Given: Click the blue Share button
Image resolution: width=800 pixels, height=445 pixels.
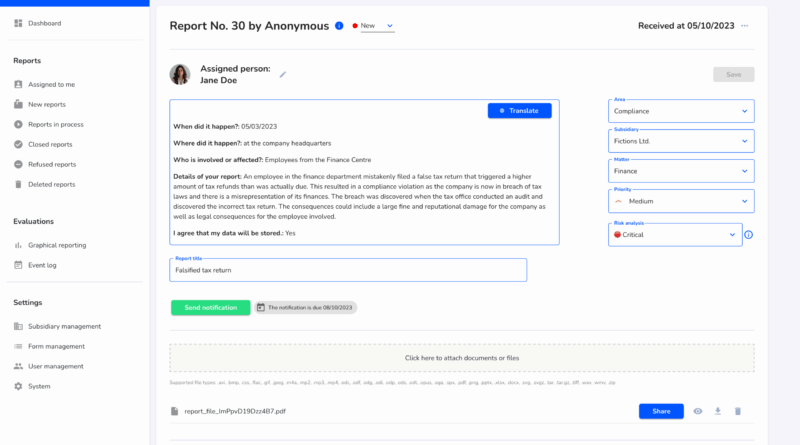Looking at the screenshot, I should pyautogui.click(x=661, y=411).
